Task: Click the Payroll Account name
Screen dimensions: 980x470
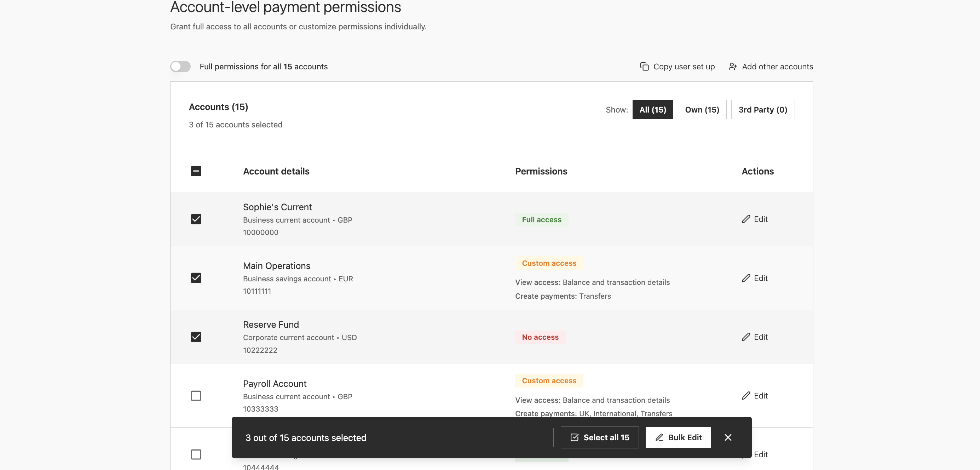Action: (x=275, y=384)
